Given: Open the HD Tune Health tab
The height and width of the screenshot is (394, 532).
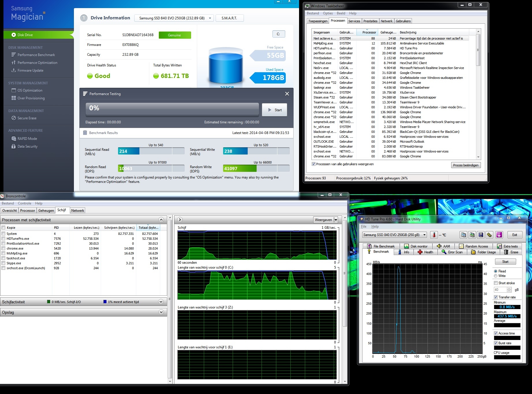Looking at the screenshot, I should point(426,252).
